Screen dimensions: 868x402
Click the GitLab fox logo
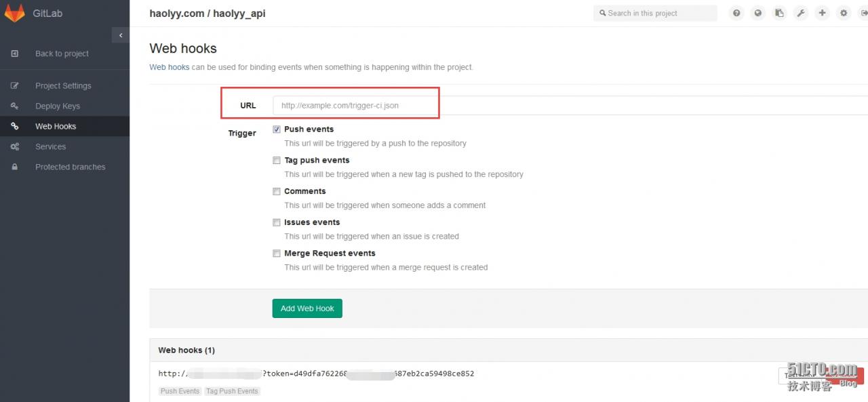click(x=14, y=13)
